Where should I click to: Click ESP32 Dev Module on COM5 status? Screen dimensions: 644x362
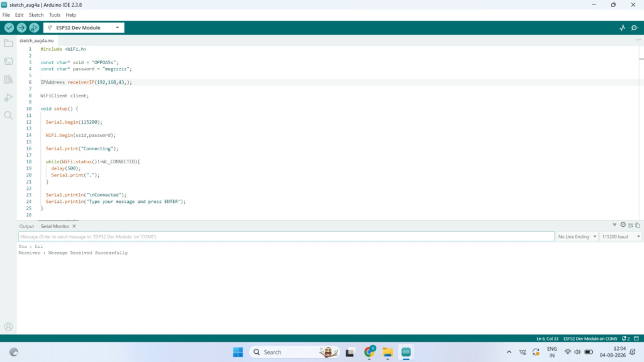click(x=590, y=339)
